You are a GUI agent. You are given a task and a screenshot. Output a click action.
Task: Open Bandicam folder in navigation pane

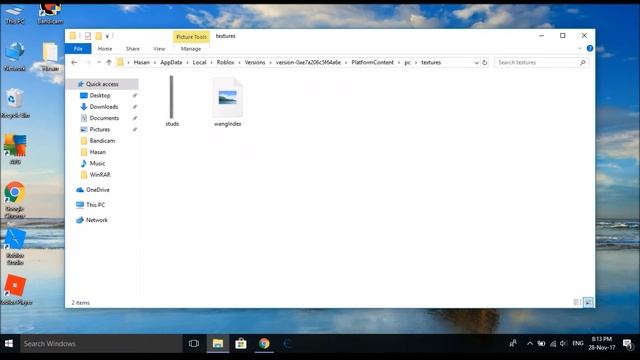[x=102, y=141]
